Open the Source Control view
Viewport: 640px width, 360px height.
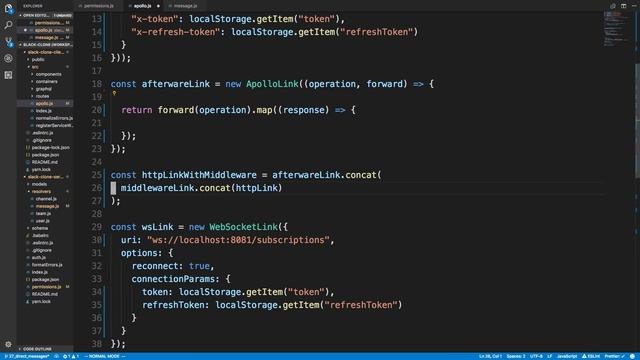point(8,42)
